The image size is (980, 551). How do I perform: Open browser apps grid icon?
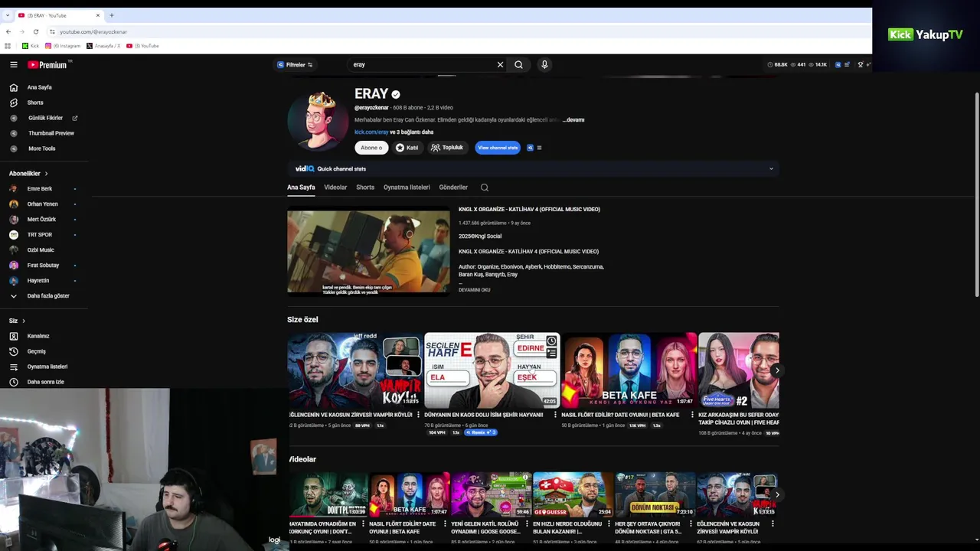[9, 46]
